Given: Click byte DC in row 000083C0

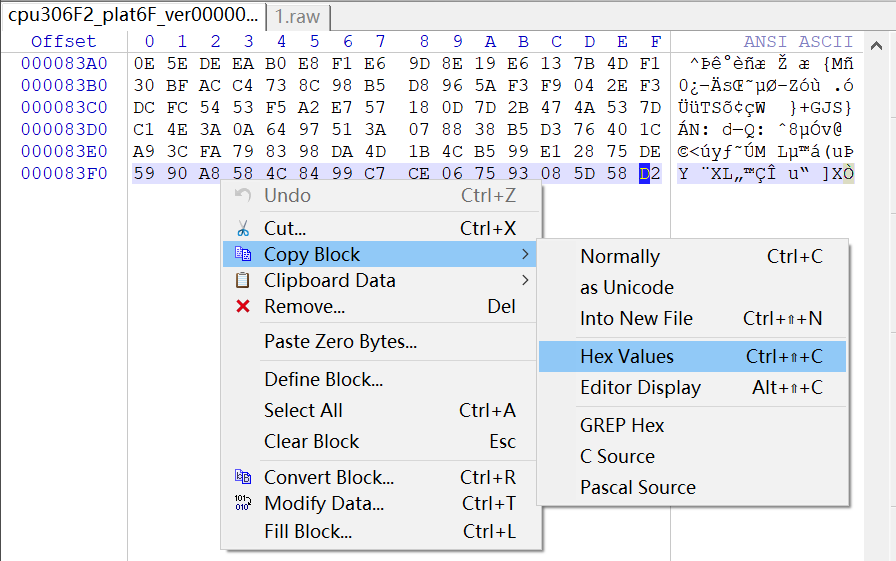Looking at the screenshot, I should coord(144,107).
